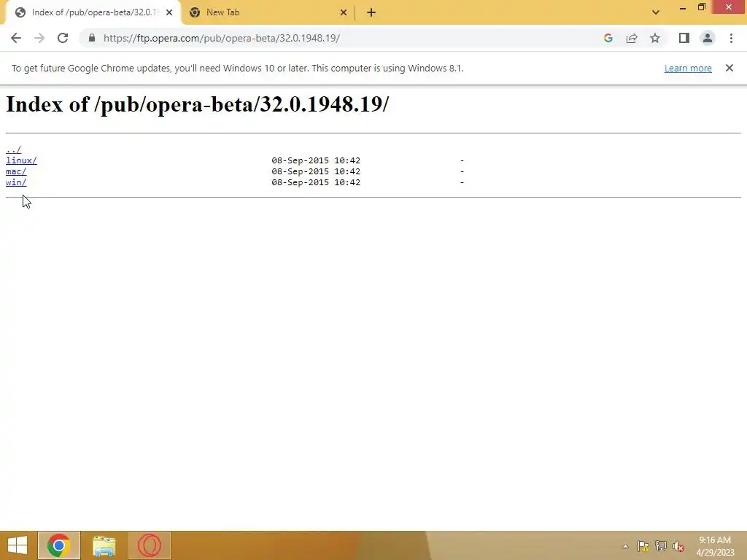Click the page heading Index of /pub/opera-beta/32.0.1948.19/

click(x=197, y=104)
